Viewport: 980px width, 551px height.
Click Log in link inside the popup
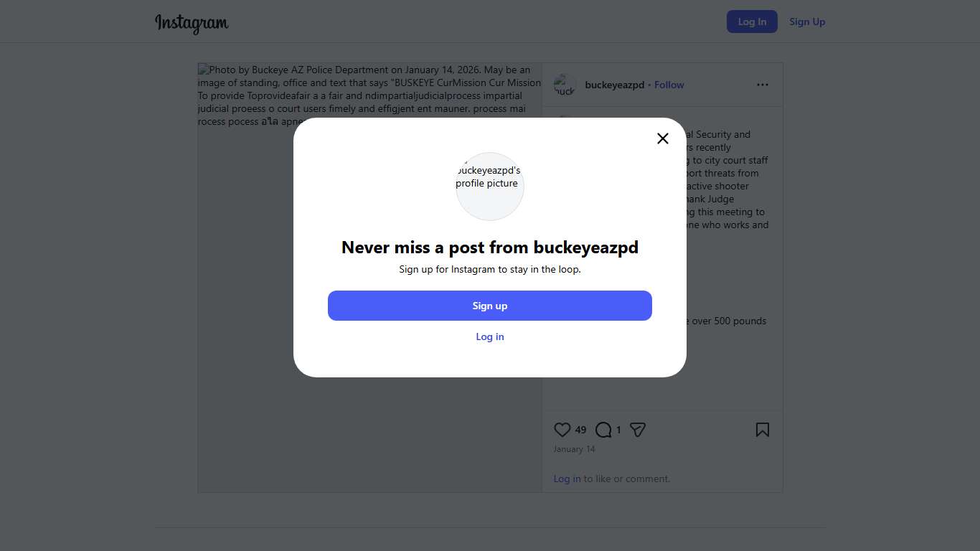[x=490, y=336]
